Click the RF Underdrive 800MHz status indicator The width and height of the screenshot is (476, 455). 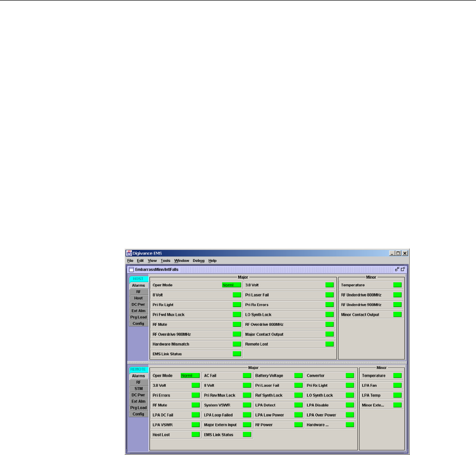pos(397,295)
